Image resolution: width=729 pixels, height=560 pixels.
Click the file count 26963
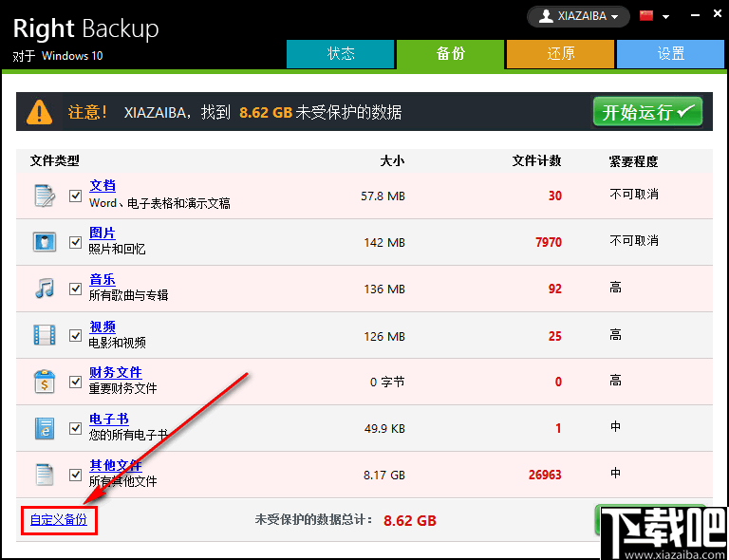[545, 475]
